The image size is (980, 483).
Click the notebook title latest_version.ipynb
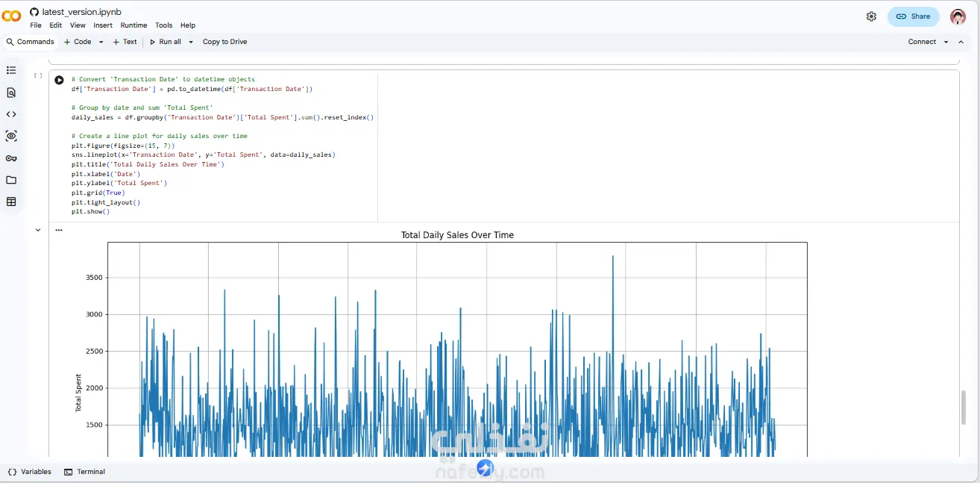coord(82,12)
